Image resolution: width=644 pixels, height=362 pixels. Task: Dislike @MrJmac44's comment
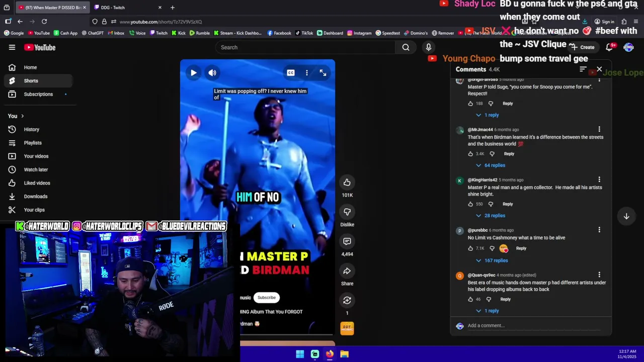[x=492, y=154]
